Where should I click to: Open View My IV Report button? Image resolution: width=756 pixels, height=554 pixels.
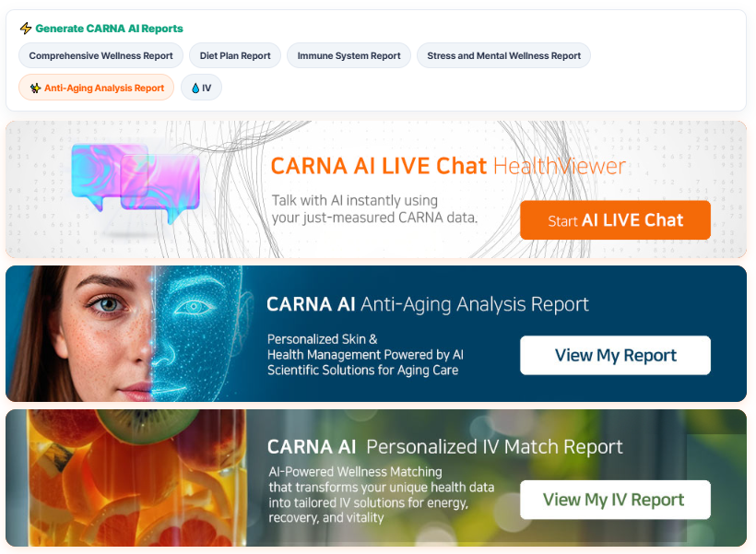pos(615,500)
